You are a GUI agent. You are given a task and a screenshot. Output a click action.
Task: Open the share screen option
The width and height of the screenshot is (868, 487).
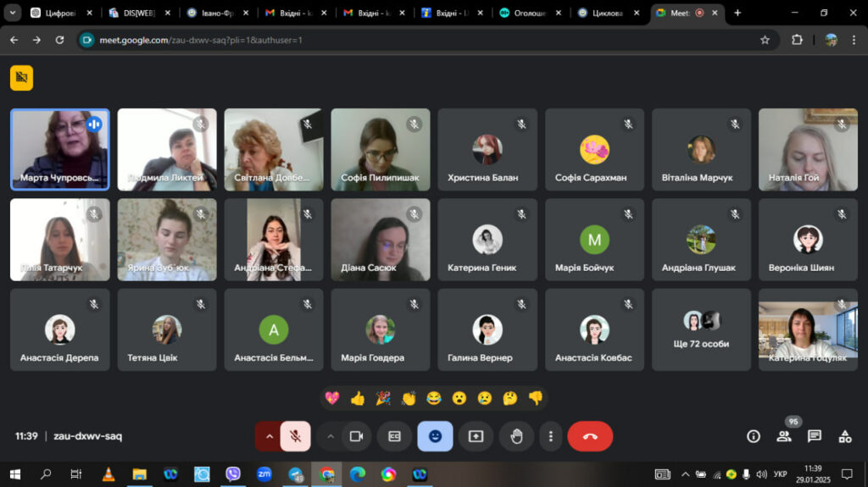[x=476, y=436]
